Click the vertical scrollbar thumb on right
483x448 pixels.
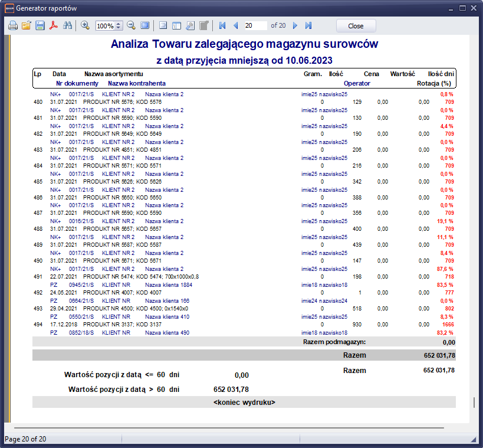(x=474, y=403)
